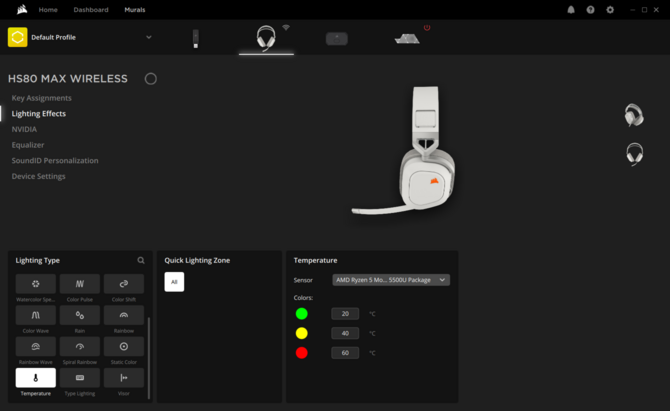This screenshot has width=670, height=411.
Task: Edit the 20 °C temperature field
Action: (x=345, y=314)
